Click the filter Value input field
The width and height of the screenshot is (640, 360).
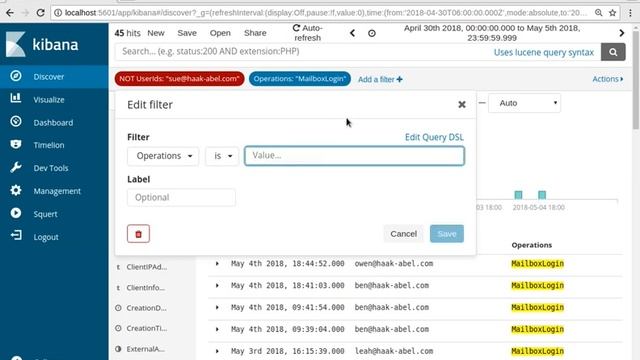[354, 156]
